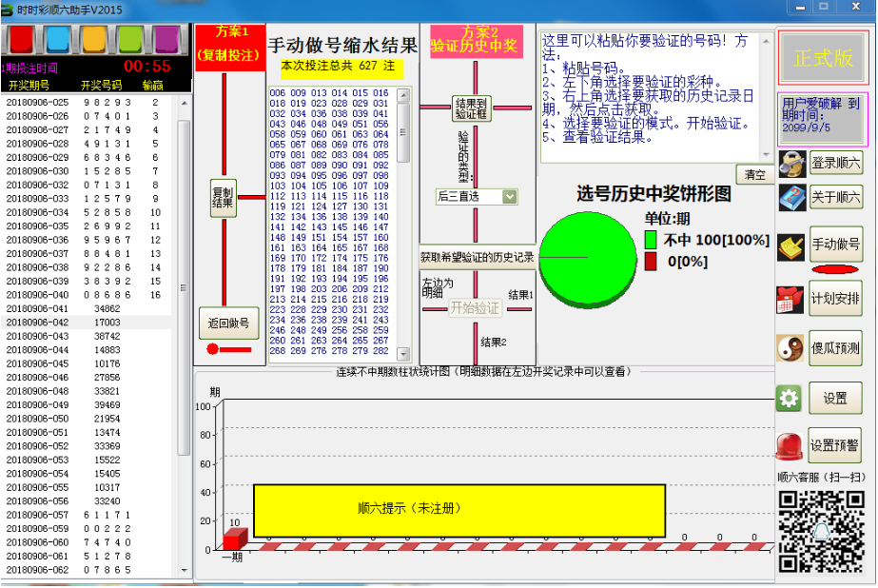The image size is (878, 588).
Task: Click the 结果到验证框 button
Action: (x=472, y=109)
